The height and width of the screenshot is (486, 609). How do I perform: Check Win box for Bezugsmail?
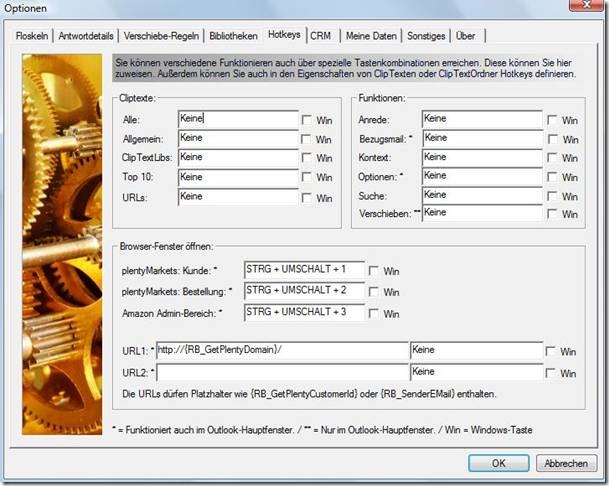tap(553, 139)
